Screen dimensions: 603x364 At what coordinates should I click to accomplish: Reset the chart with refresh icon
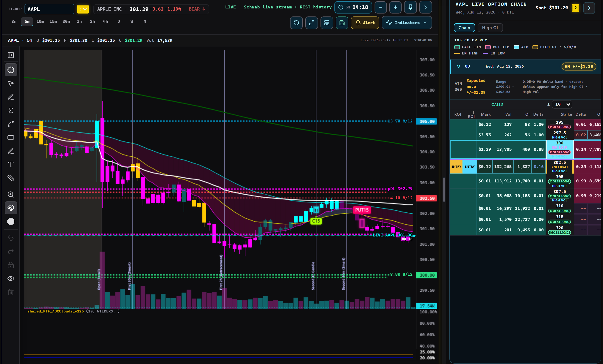click(296, 23)
